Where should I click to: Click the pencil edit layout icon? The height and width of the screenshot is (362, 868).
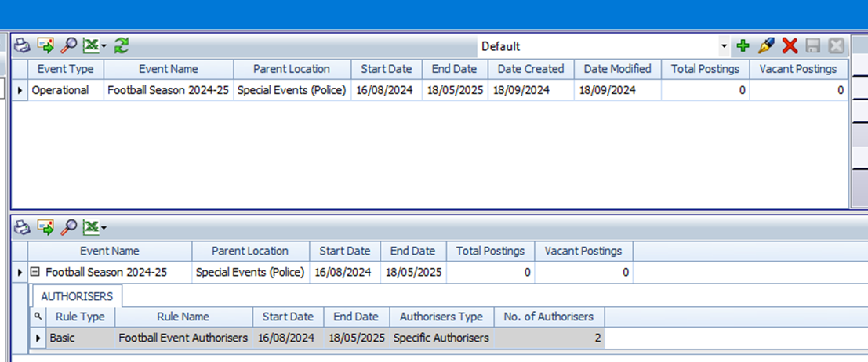click(x=766, y=46)
